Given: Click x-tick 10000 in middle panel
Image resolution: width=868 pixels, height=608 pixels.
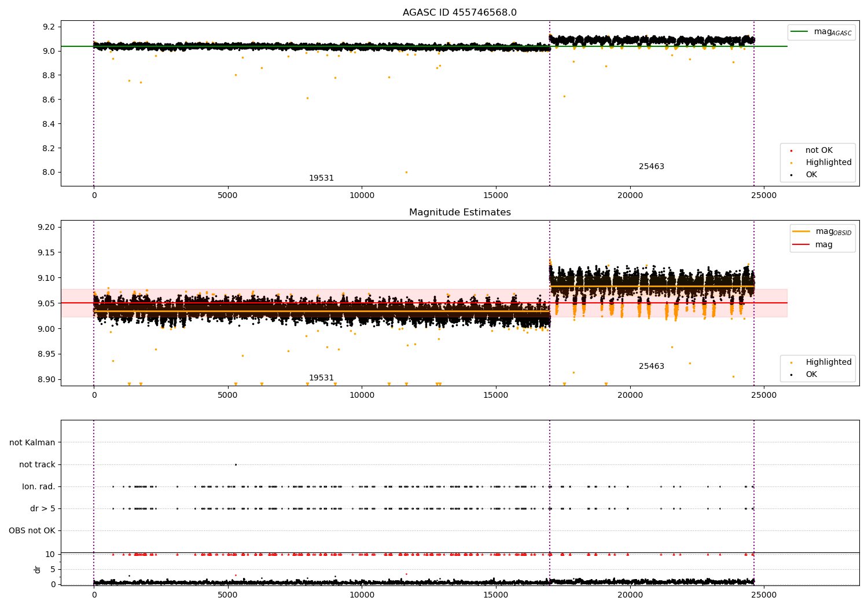Looking at the screenshot, I should point(362,395).
